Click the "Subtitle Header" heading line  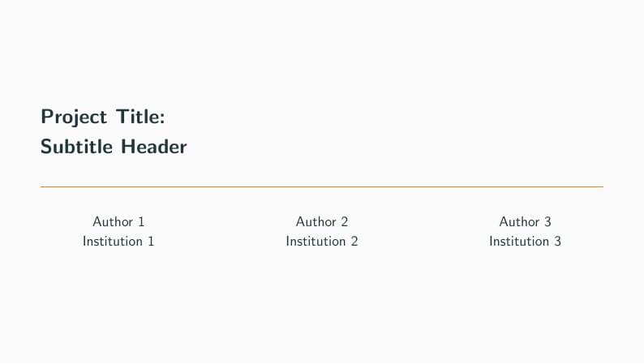(x=114, y=148)
